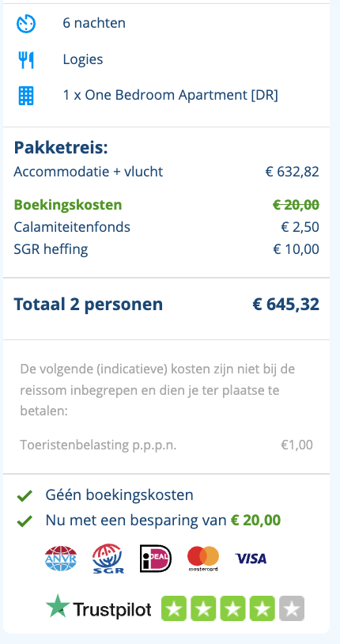The width and height of the screenshot is (340, 644).
Task: Click the checkmark beside Géén boekingskosten
Action: pos(25,496)
